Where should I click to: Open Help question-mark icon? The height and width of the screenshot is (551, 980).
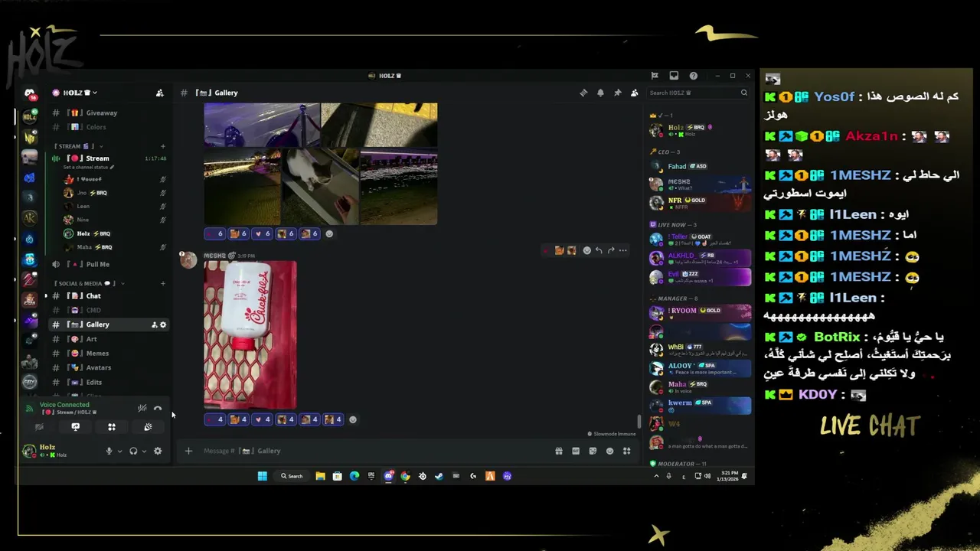coord(693,76)
